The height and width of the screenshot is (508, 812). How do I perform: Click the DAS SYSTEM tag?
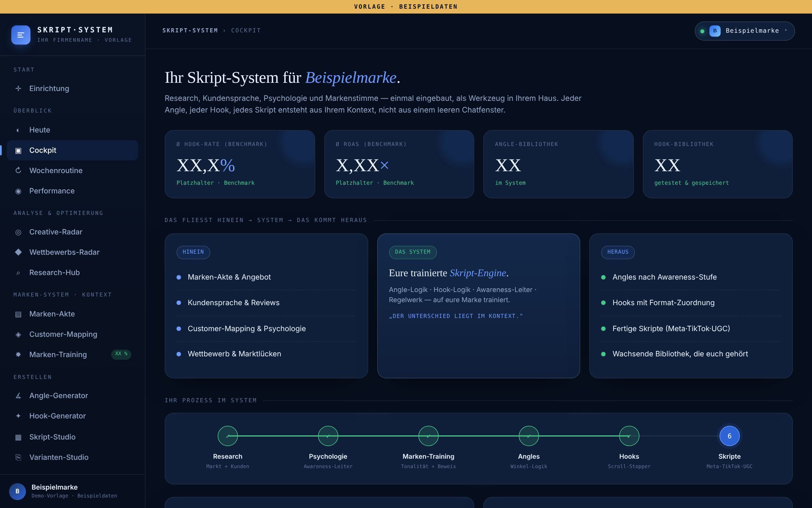tap(413, 252)
